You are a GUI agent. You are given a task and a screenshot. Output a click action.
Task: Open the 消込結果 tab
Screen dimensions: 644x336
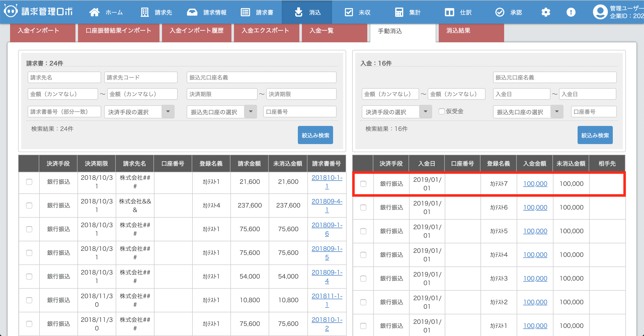point(458,31)
